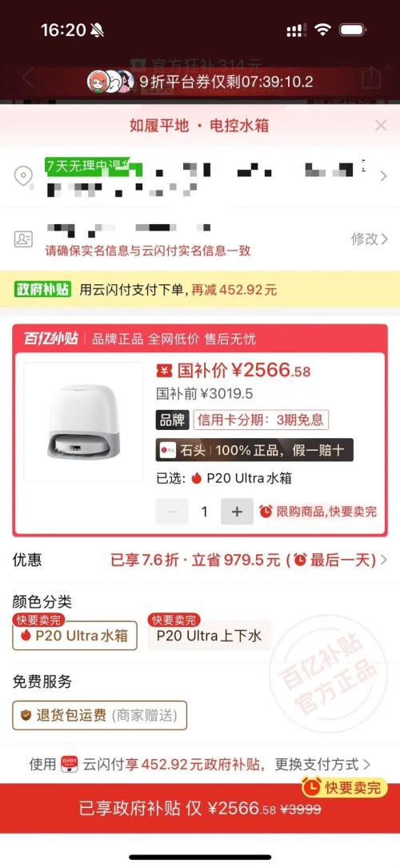This screenshot has width=400, height=868.
Task: Tap the location pin icon
Action: tap(23, 177)
